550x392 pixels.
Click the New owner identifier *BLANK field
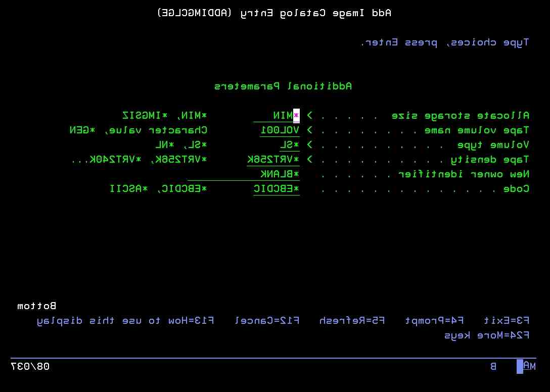point(244,174)
